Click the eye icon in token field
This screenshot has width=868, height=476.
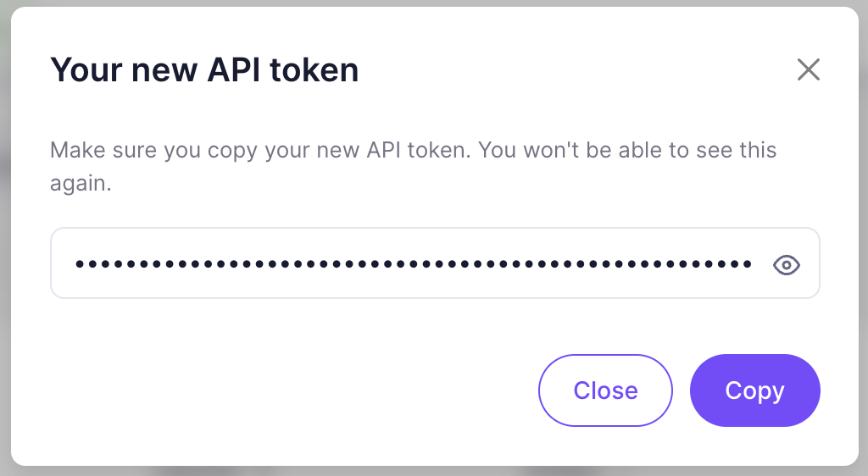787,264
